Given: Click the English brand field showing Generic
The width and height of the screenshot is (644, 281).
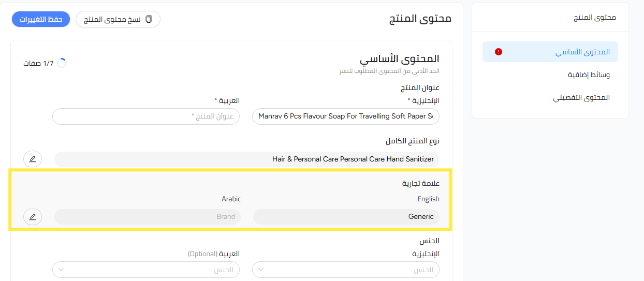Looking at the screenshot, I should 346,217.
